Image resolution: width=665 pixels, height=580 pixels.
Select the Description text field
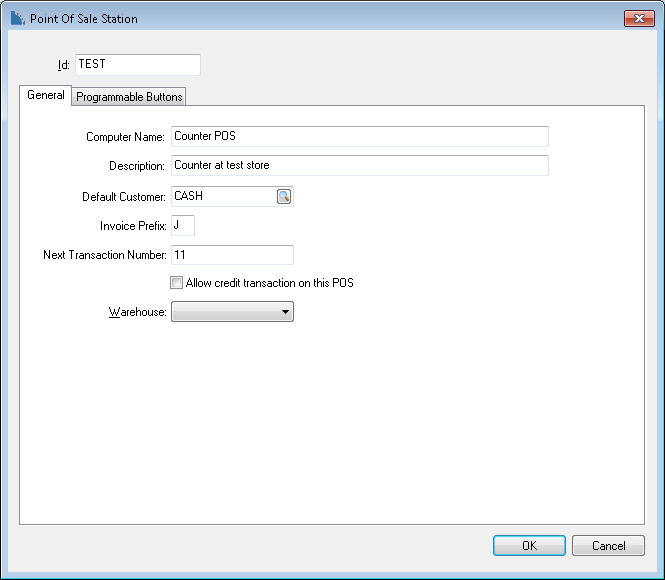[360, 165]
